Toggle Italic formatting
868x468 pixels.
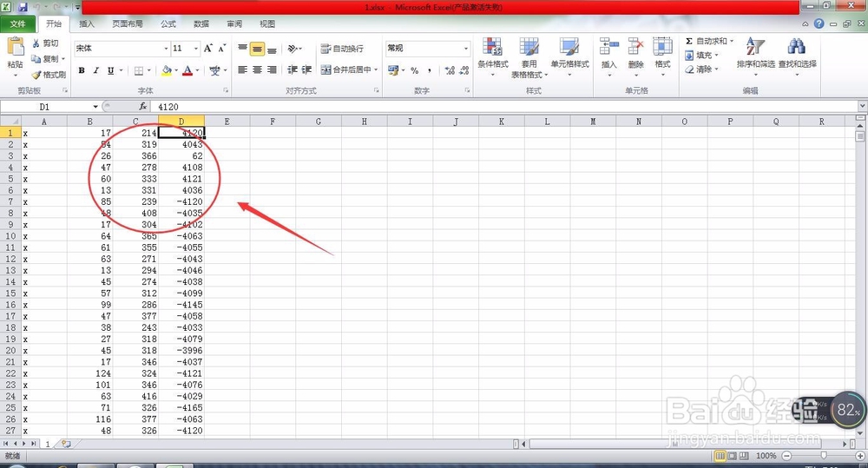click(95, 70)
